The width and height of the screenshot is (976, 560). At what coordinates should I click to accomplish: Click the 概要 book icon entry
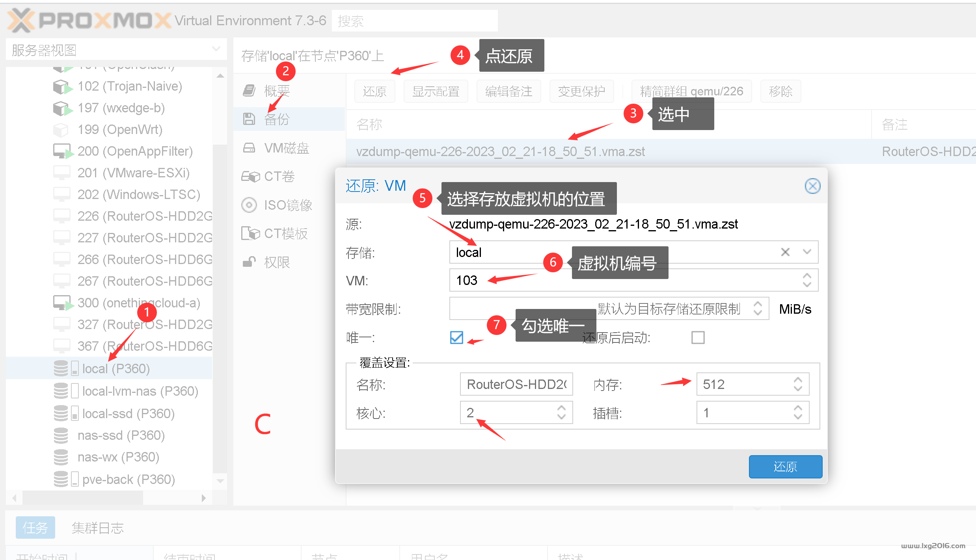pos(249,91)
